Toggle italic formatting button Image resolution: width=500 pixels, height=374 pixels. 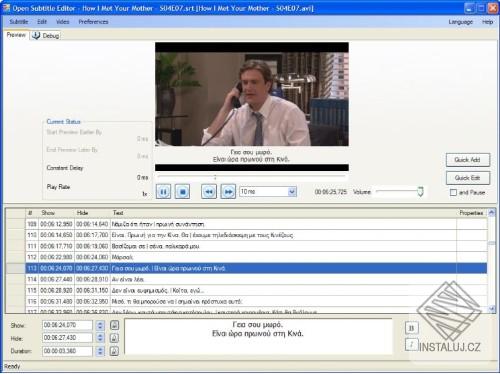[411, 345]
